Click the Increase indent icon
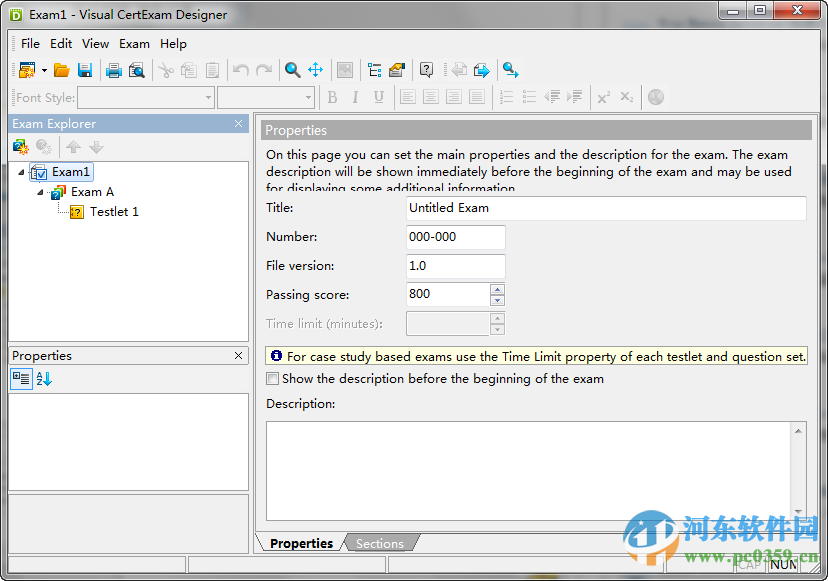Image resolution: width=828 pixels, height=581 pixels. [x=575, y=97]
